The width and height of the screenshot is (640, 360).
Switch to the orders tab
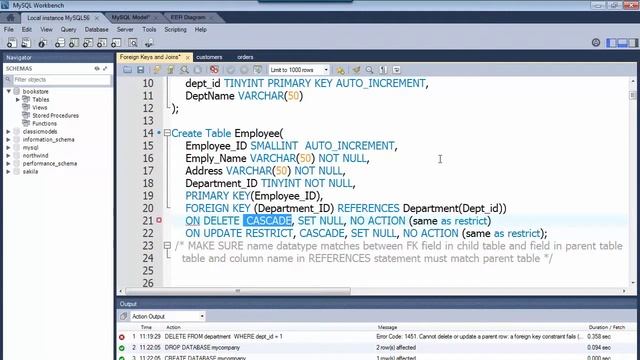(245, 57)
